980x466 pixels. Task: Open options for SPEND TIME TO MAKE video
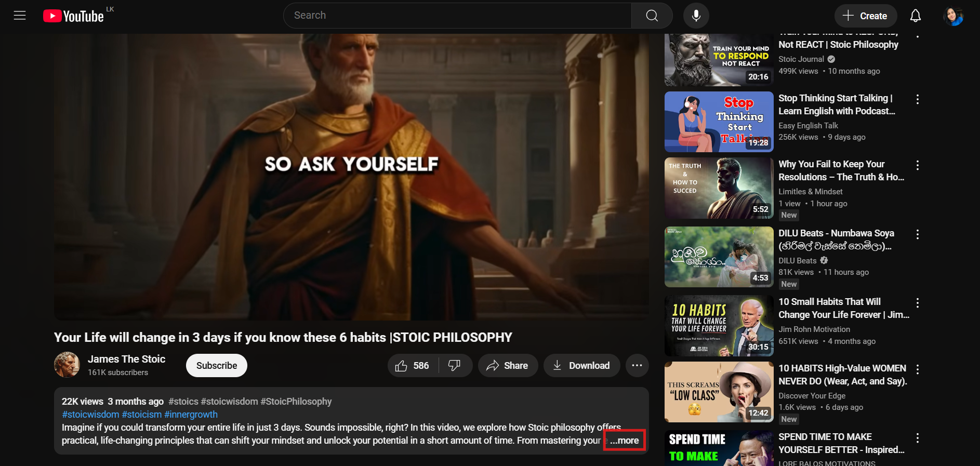click(x=918, y=438)
